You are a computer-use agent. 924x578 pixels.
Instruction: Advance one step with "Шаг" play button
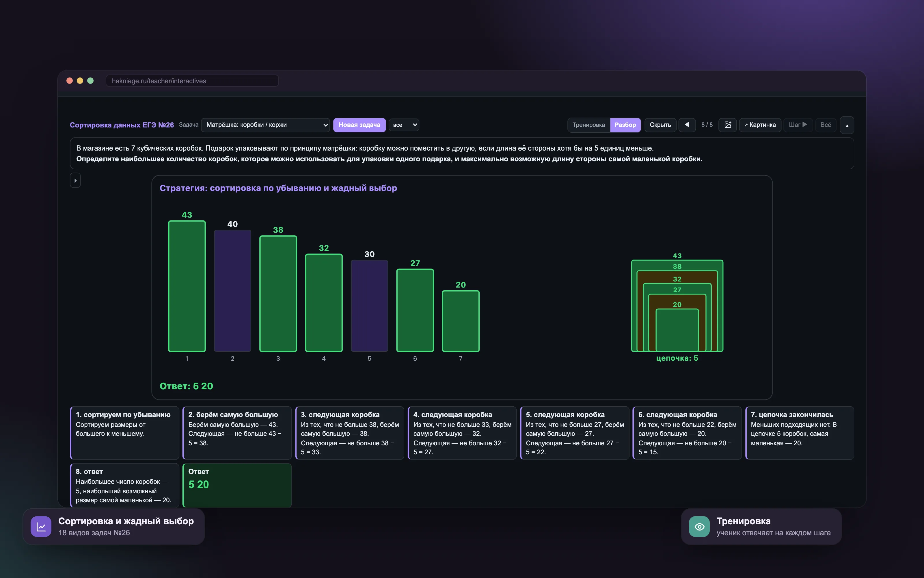click(x=798, y=125)
